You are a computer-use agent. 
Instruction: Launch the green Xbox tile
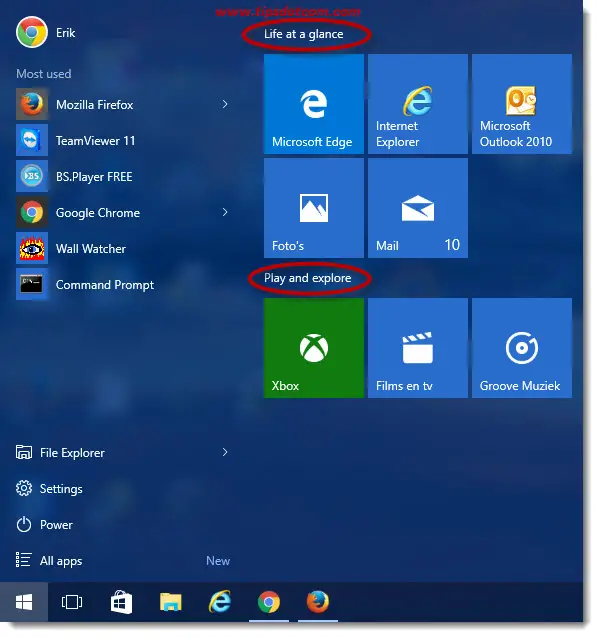[314, 348]
